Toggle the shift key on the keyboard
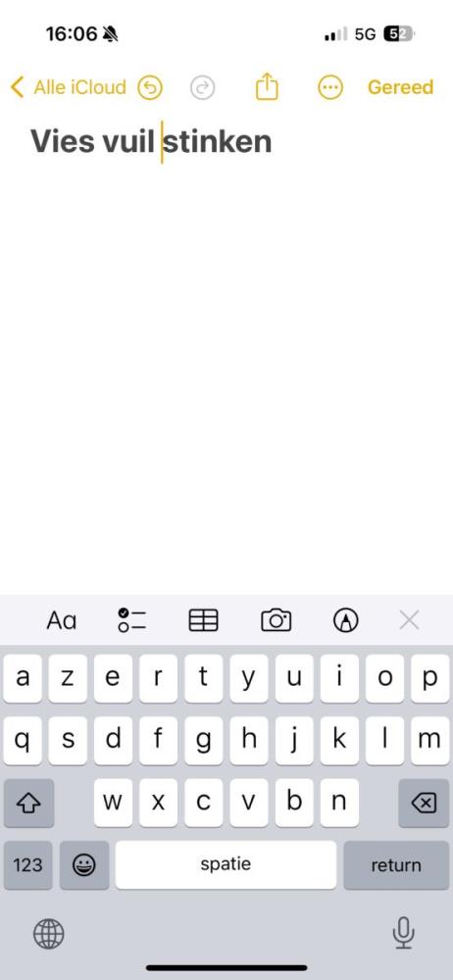This screenshot has width=453, height=980. coord(28,804)
